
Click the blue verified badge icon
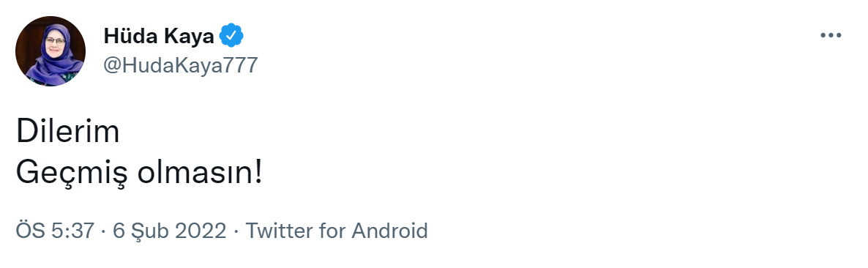[231, 36]
